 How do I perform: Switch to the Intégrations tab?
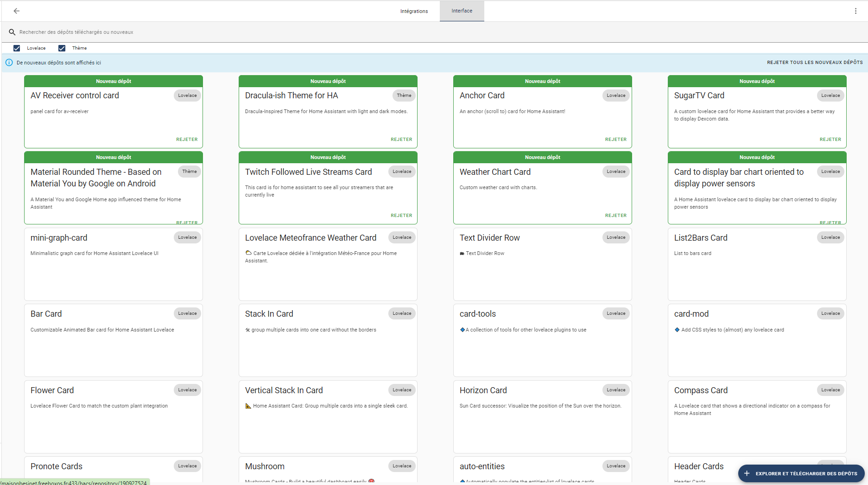414,11
